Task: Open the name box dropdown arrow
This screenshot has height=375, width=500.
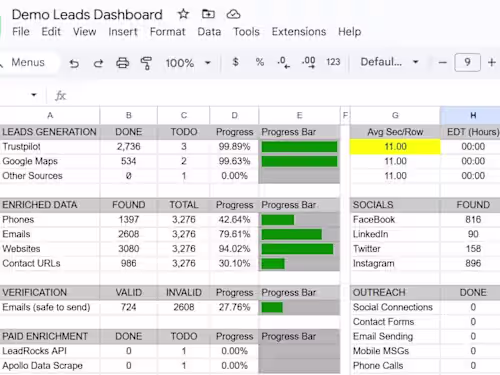Action: pos(33,95)
